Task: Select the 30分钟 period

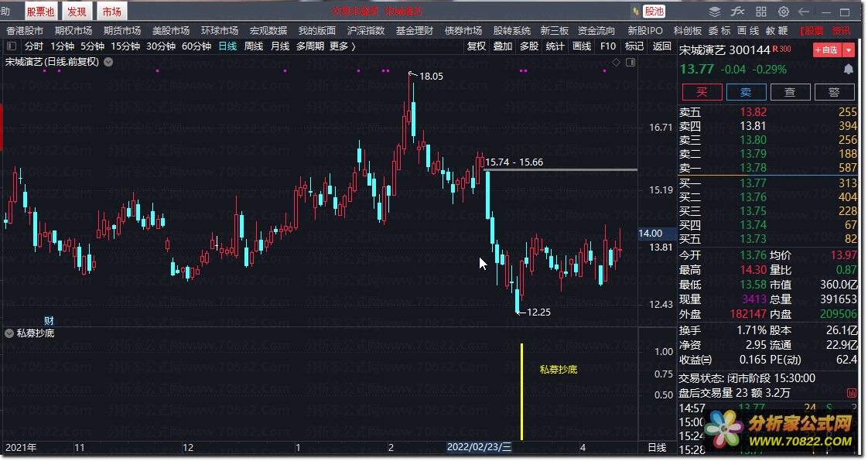Action: pos(161,46)
